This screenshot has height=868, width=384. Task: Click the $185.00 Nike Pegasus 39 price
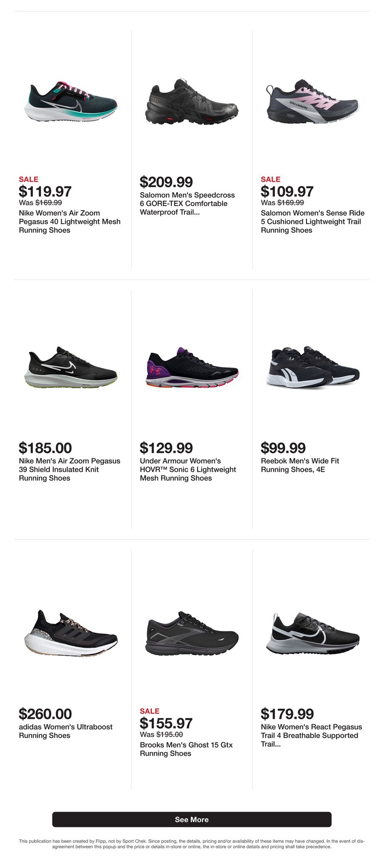point(46,448)
